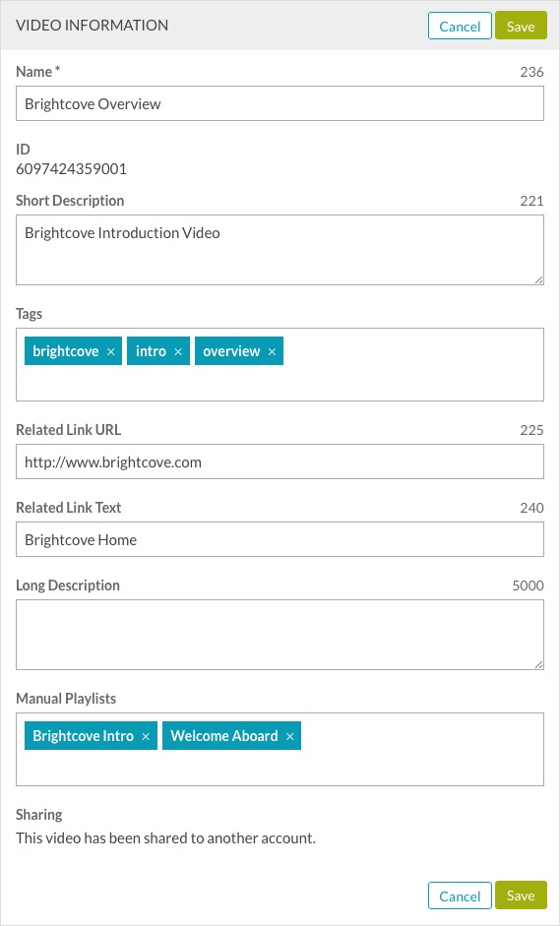Image resolution: width=560 pixels, height=926 pixels.
Task: Grab the Short Description resize handle
Action: point(538,280)
